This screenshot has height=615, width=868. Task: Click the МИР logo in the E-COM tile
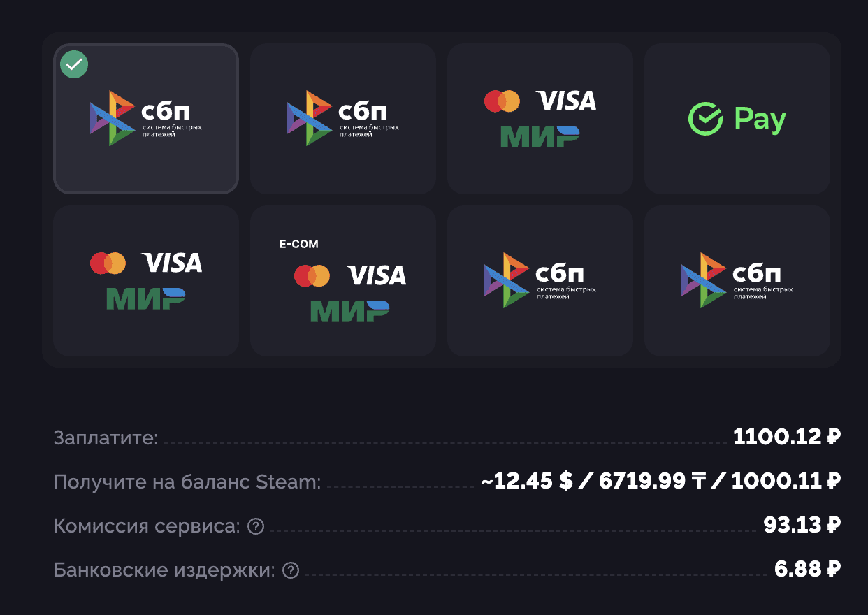[349, 311]
